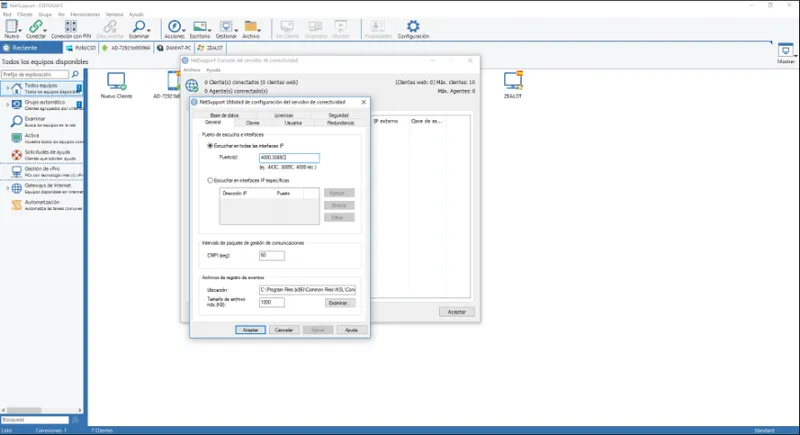The image size is (800, 435).
Task: Open dropdown arrow of Examinar toolbar button
Action: click(x=148, y=30)
